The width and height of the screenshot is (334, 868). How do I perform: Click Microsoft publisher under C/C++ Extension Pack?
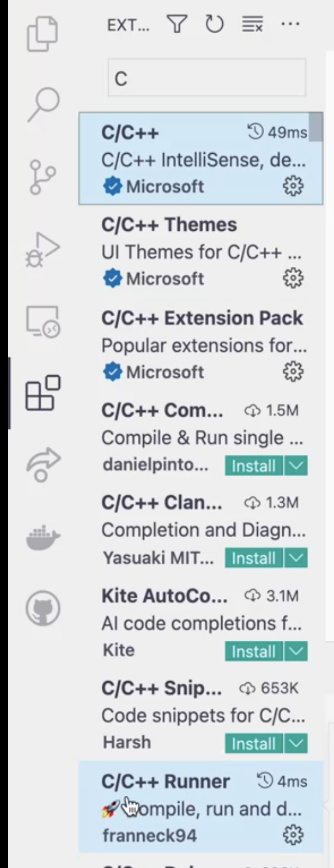coord(165,372)
